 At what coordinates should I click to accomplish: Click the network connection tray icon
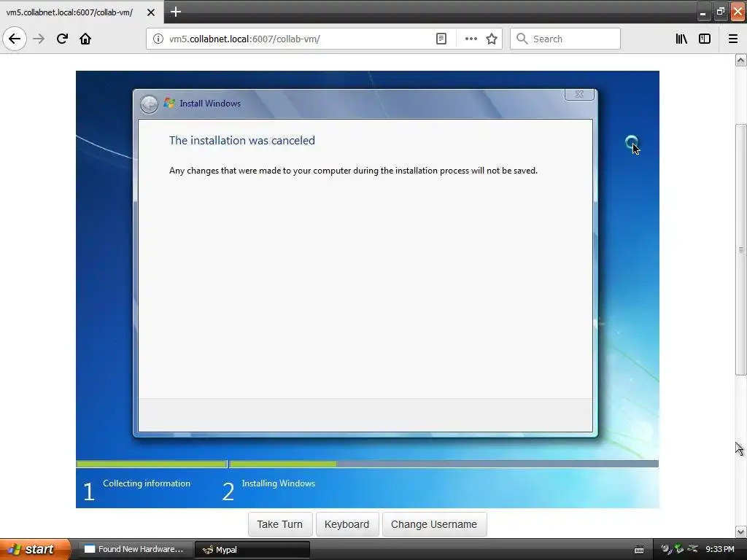tap(693, 549)
